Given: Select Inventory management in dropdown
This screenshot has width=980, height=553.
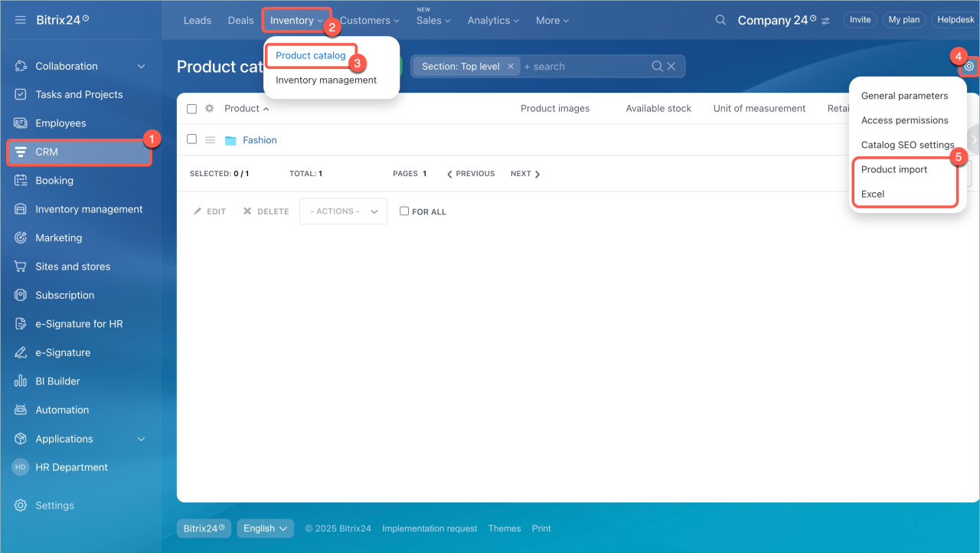Looking at the screenshot, I should tap(326, 80).
